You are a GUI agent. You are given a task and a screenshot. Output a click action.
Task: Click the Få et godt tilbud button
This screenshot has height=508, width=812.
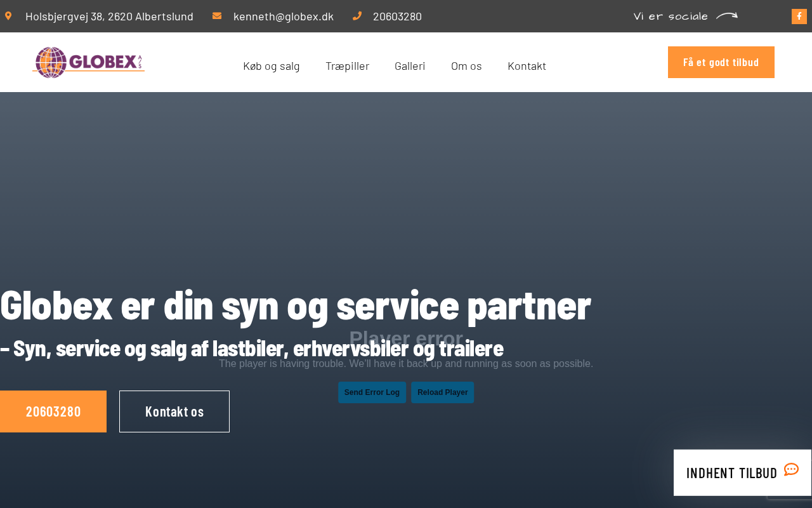721,62
